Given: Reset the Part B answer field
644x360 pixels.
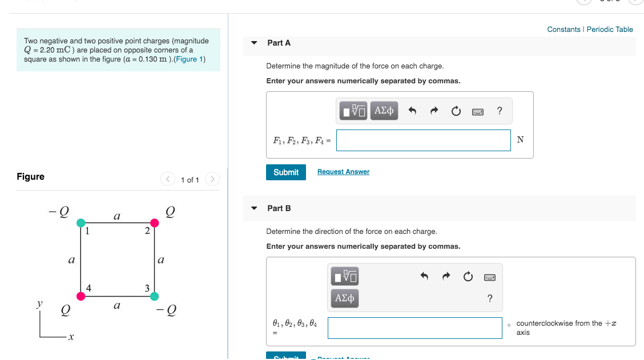Looking at the screenshot, I should pos(468,277).
